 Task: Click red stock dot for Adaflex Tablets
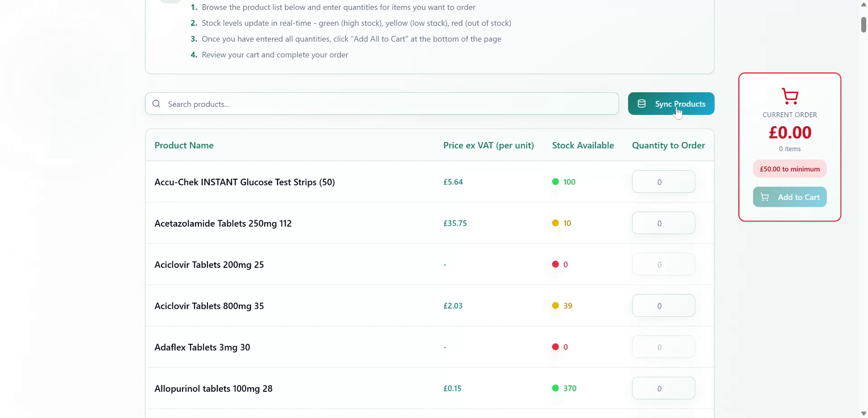click(x=555, y=347)
